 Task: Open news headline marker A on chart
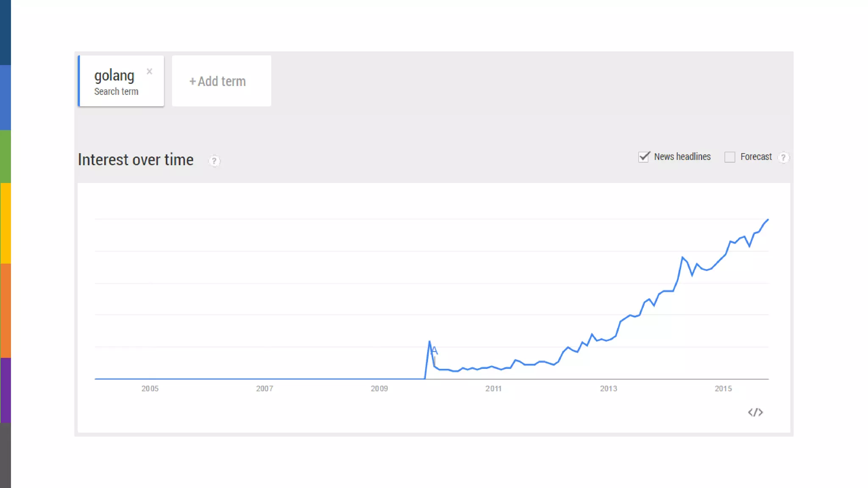tap(434, 351)
